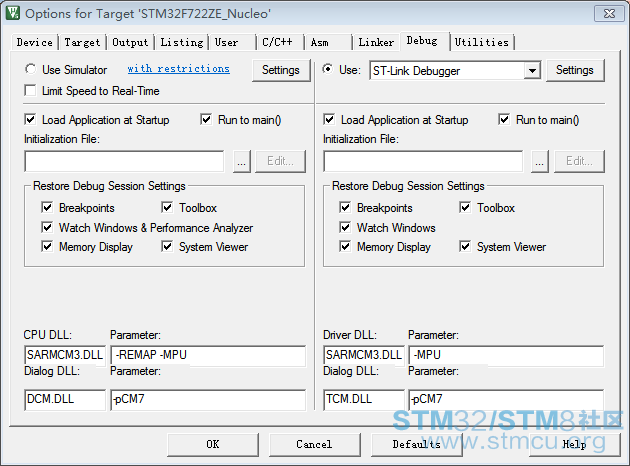Click the driver -MPU parameter field
The width and height of the screenshot is (630, 466).
[x=506, y=356]
